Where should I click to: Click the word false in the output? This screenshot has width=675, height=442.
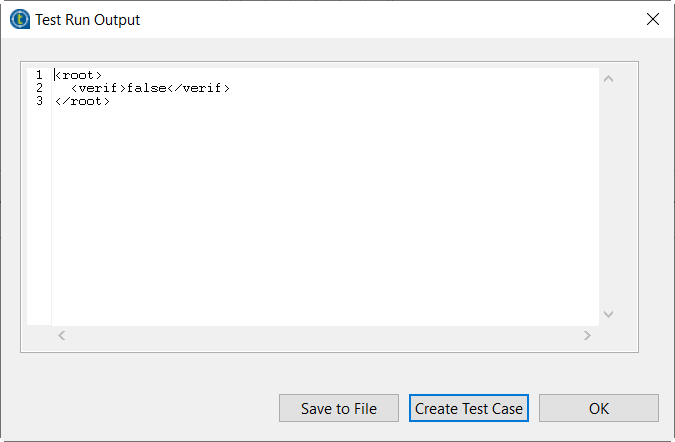click(x=146, y=88)
